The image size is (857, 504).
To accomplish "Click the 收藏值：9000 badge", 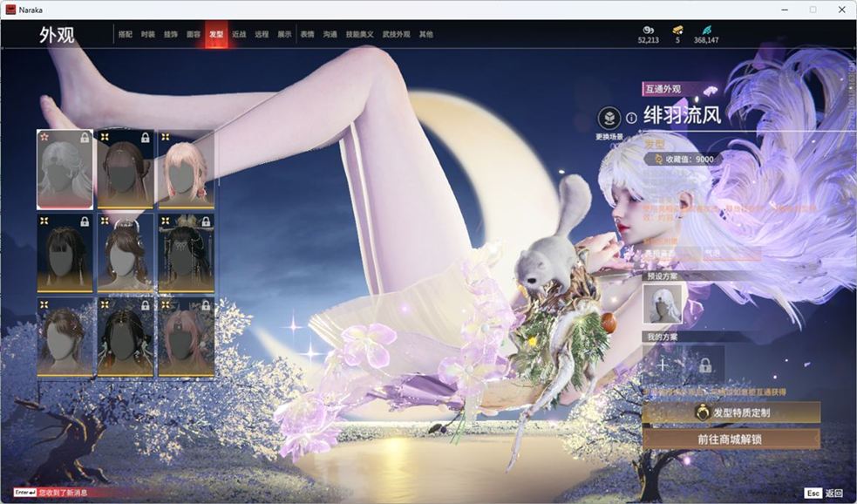I will tap(684, 159).
